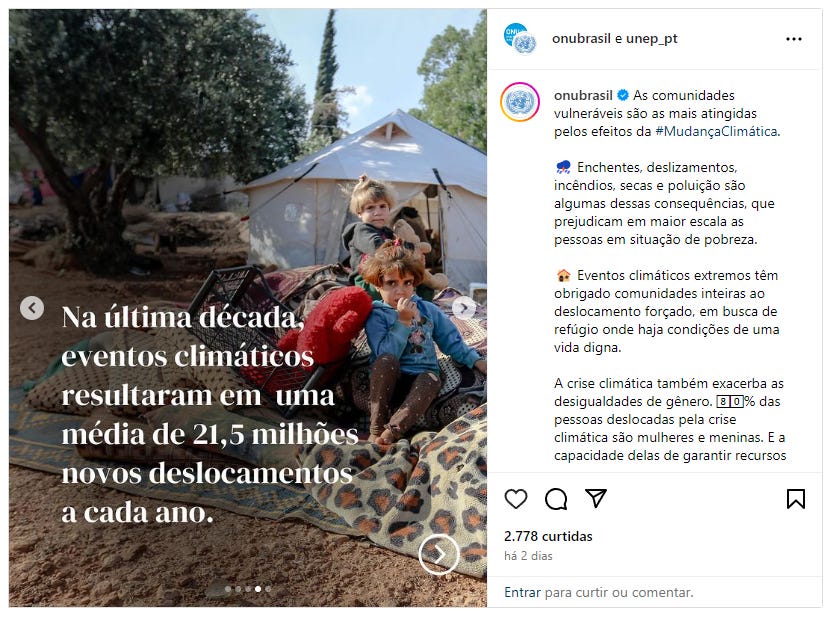Advance to next slide with right arrow
Screen dimensions: 831x617
[464, 307]
